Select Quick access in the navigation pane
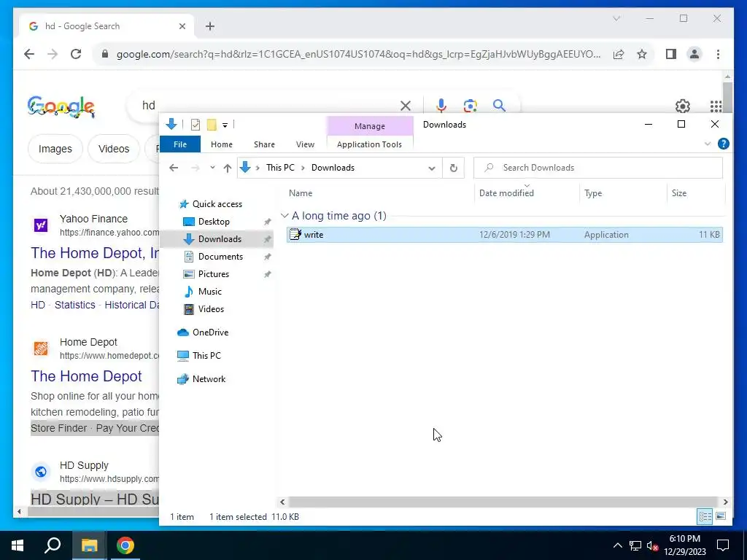Screen dimensions: 747x560 pos(217,204)
